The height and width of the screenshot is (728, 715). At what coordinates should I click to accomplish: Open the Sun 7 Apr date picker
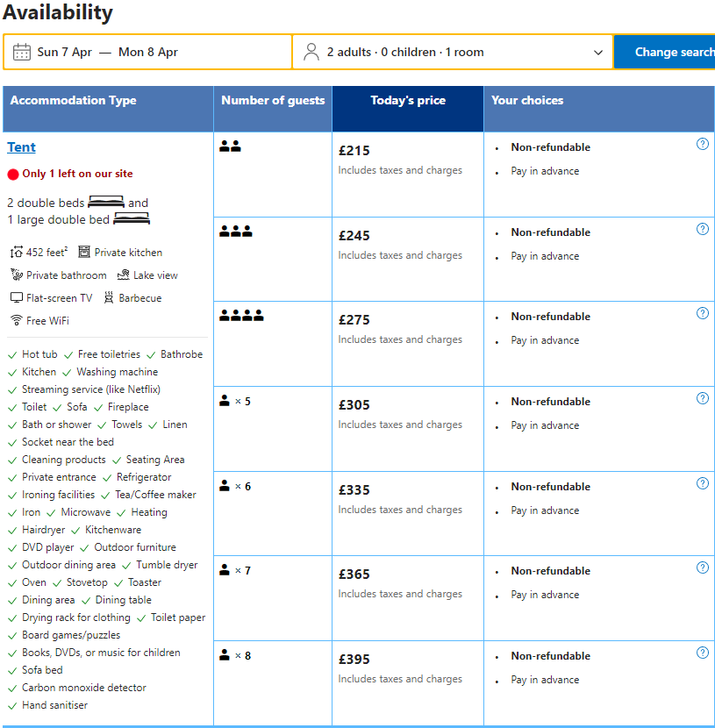[64, 52]
